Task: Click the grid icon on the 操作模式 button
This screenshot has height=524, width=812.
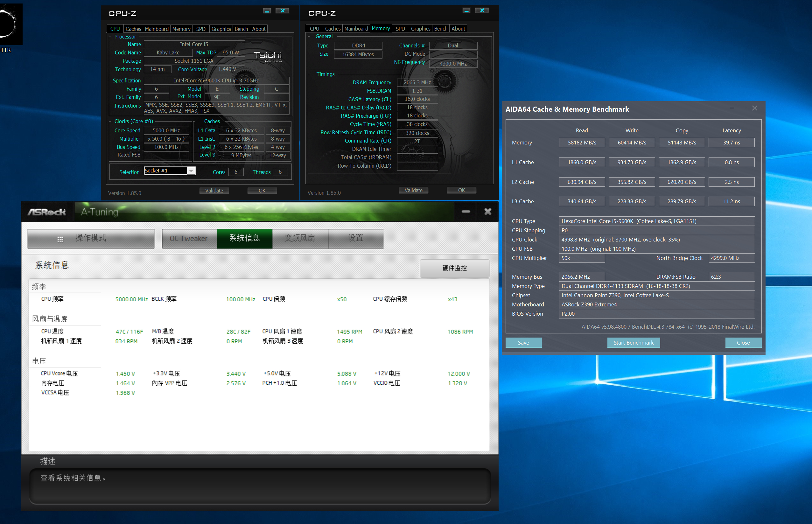Action: [60, 239]
